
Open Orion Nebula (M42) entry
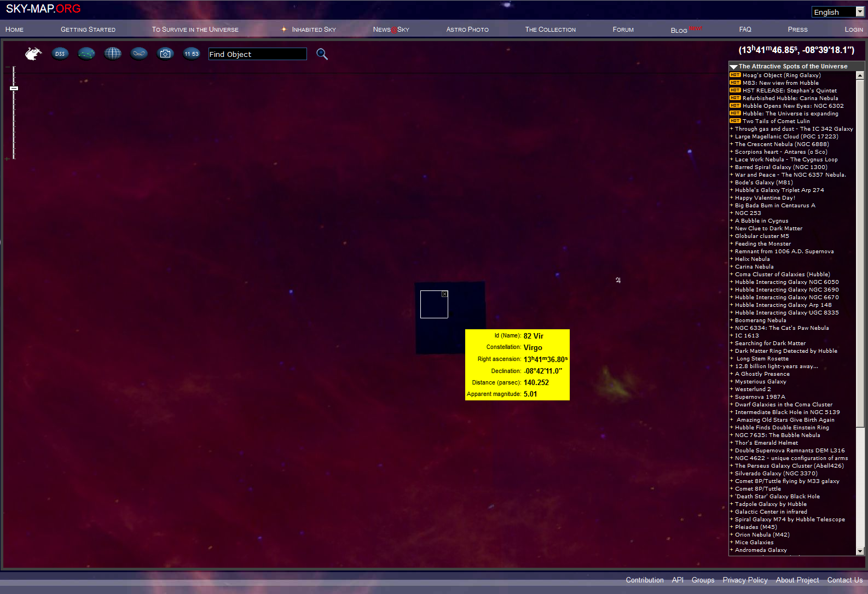pos(762,535)
